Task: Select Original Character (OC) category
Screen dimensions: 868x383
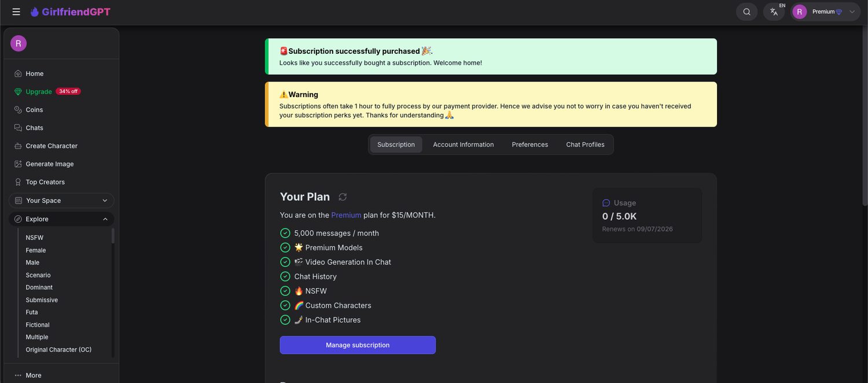Action: [58, 350]
